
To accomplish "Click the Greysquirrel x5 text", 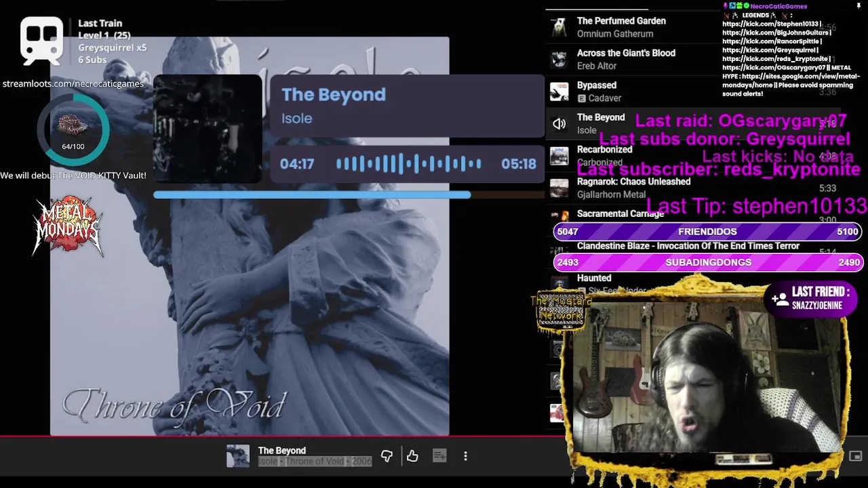I will [x=112, y=47].
